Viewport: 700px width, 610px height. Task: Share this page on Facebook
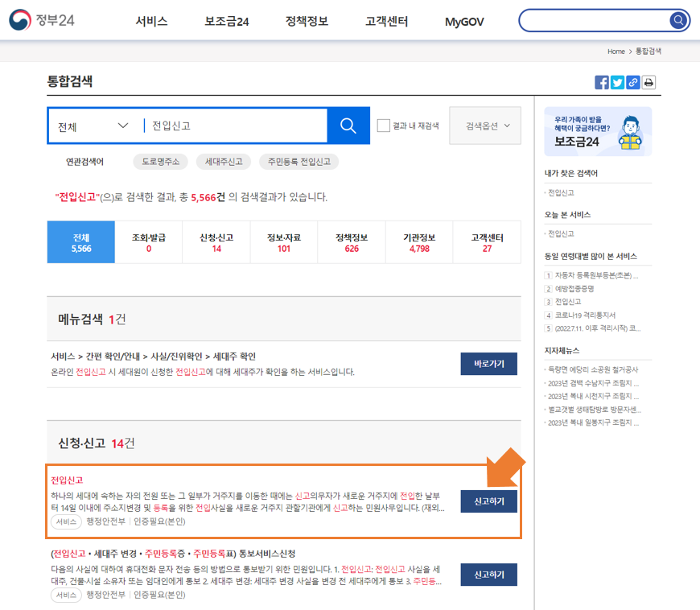click(601, 82)
